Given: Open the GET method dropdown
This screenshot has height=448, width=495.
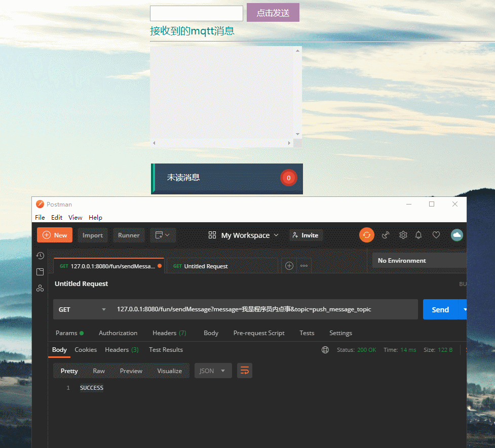Looking at the screenshot, I should 82,309.
